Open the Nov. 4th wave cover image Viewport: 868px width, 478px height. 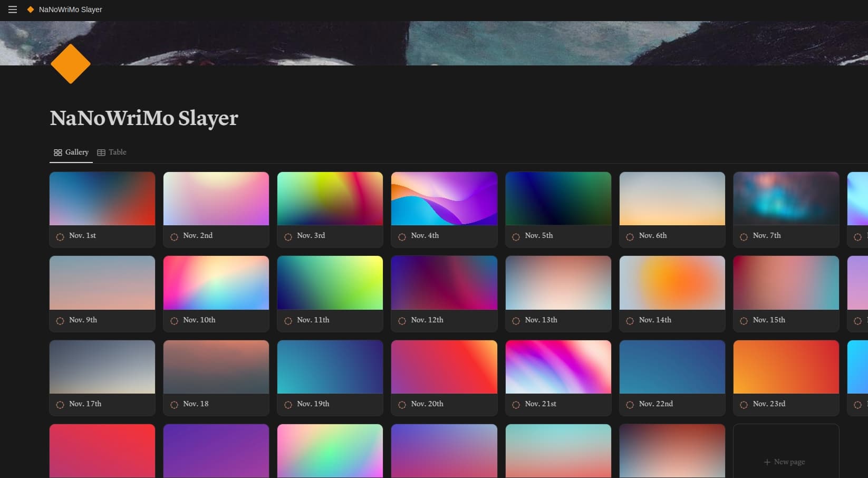444,198
